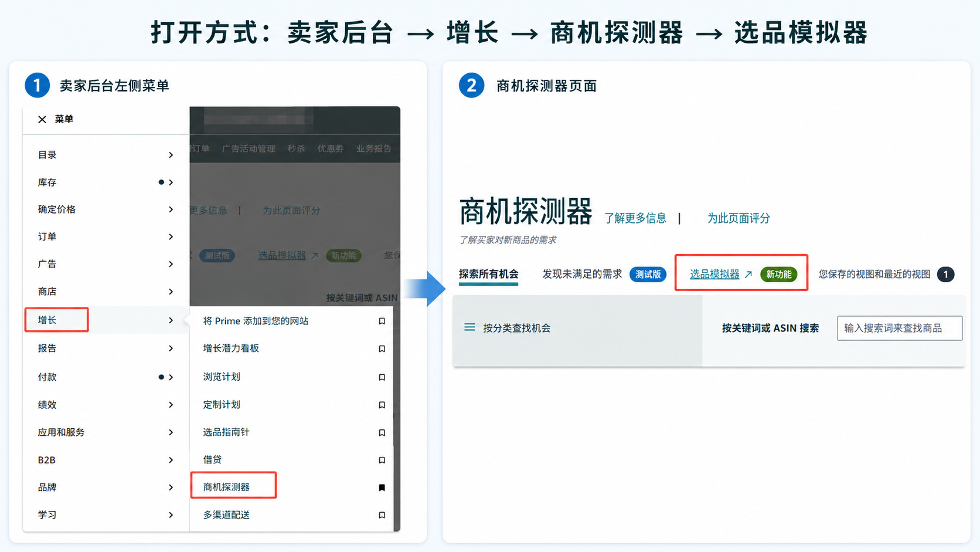Open 您保存的视图和最近的视图 tab
Image resolution: width=980 pixels, height=552 pixels.
874,274
